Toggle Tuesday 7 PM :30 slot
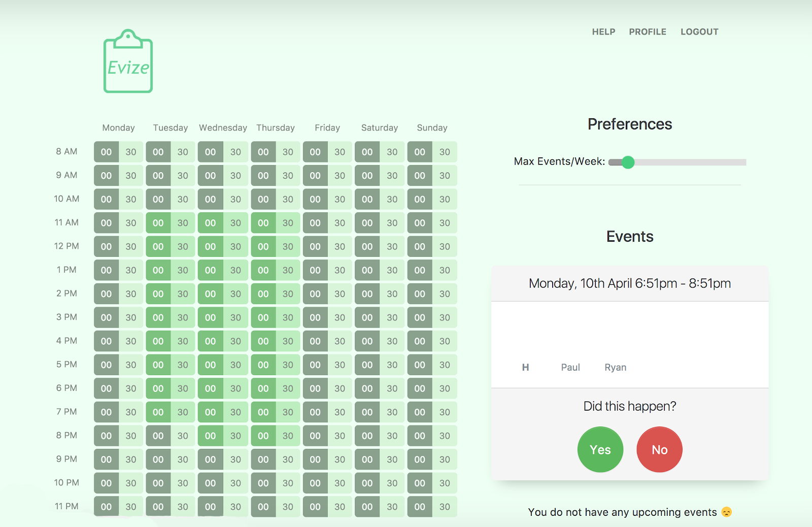 tap(183, 412)
